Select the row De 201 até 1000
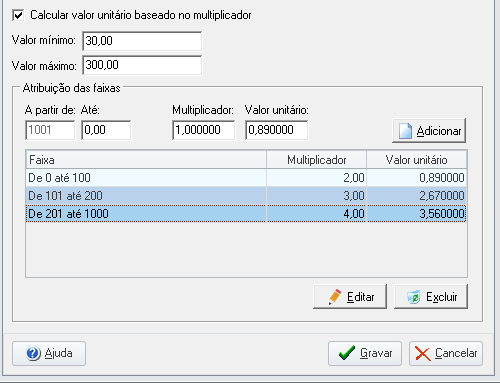 click(x=246, y=214)
